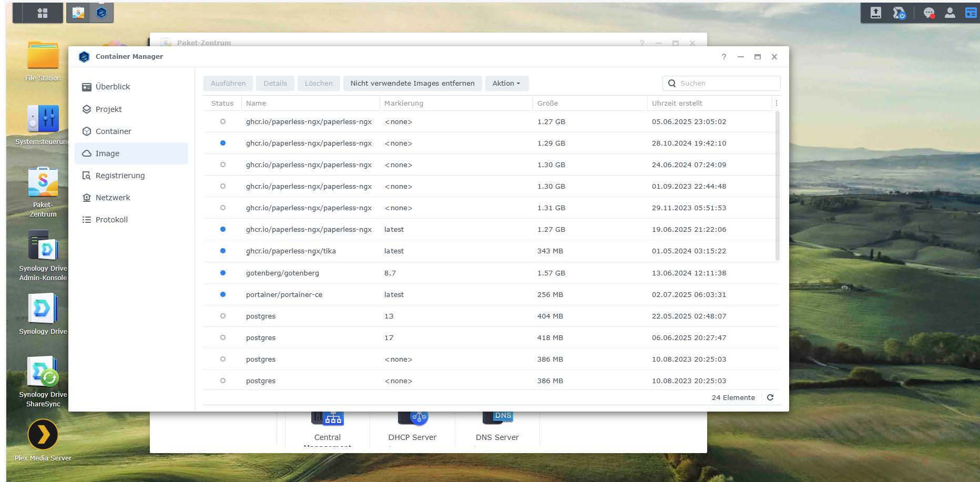The image size is (980, 482).
Task: Open the Registrierung section
Action: (x=131, y=176)
